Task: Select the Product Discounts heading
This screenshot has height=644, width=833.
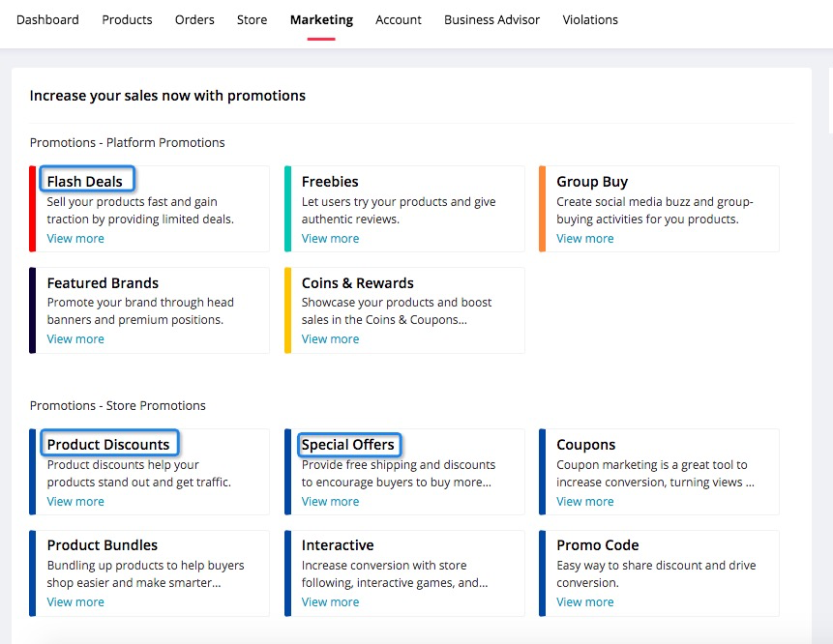Action: pyautogui.click(x=108, y=445)
